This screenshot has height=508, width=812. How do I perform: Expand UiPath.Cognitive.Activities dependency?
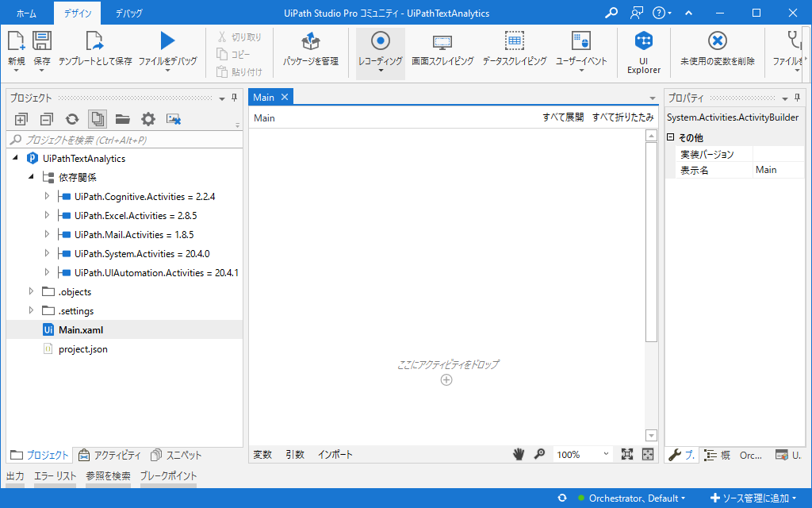click(47, 197)
